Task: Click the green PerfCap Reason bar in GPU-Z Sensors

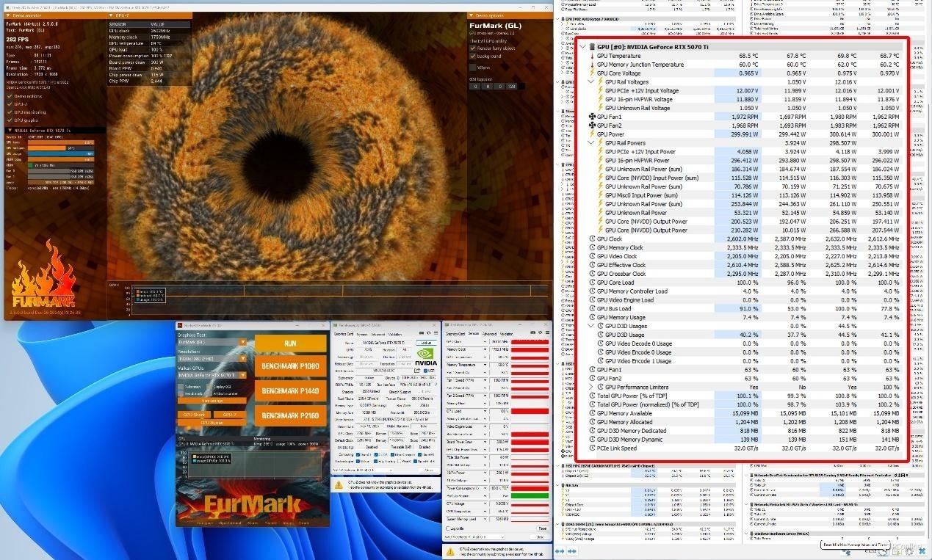Action: 530,495
